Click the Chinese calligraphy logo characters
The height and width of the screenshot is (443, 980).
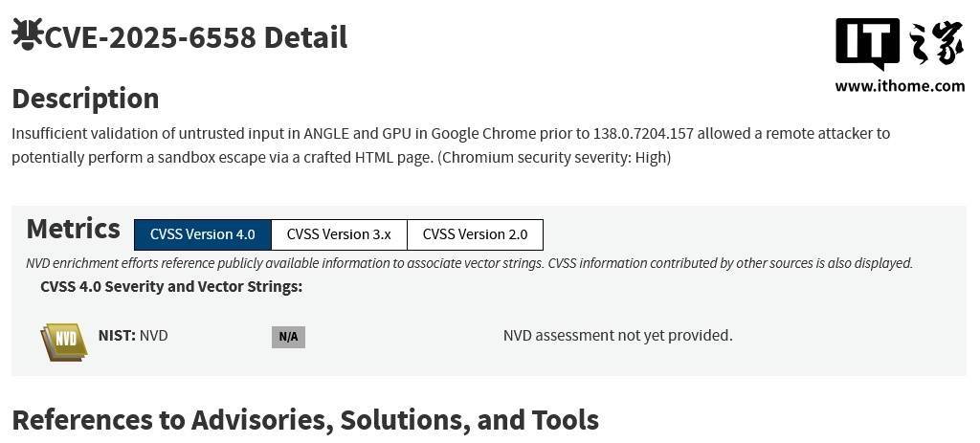(936, 44)
